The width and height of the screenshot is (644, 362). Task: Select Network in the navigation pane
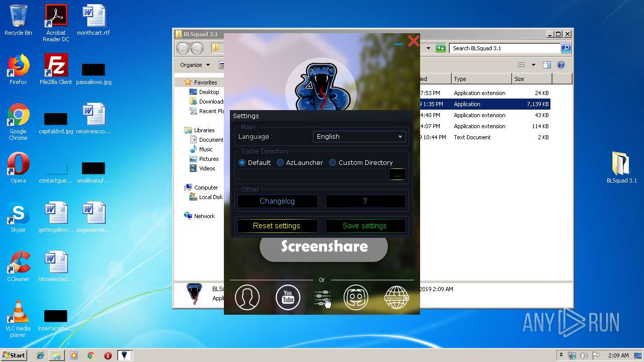click(x=200, y=216)
